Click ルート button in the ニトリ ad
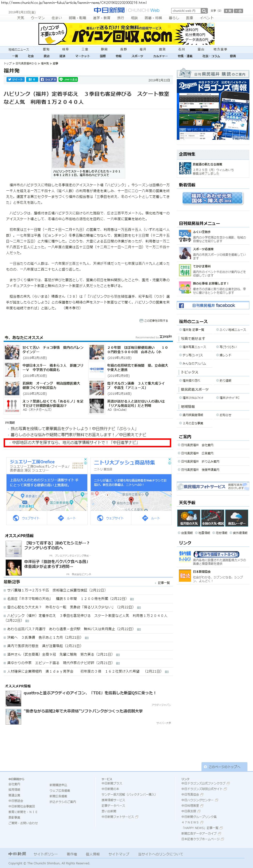 [151, 518]
